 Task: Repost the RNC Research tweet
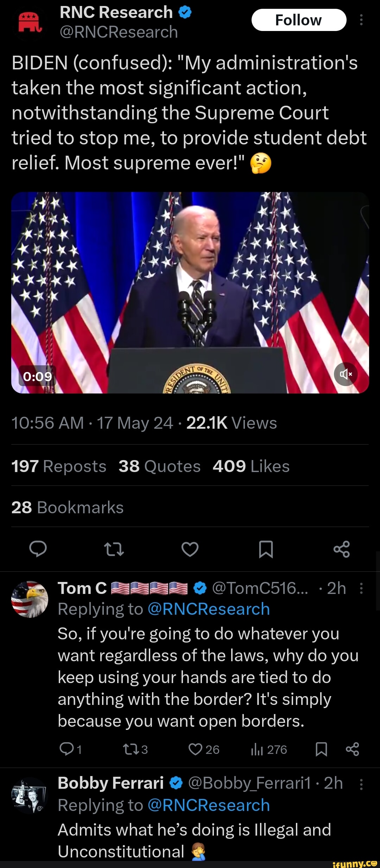pyautogui.click(x=114, y=549)
